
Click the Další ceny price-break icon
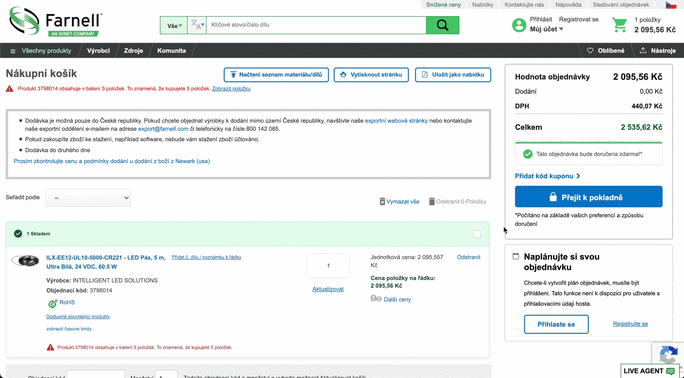(376, 299)
